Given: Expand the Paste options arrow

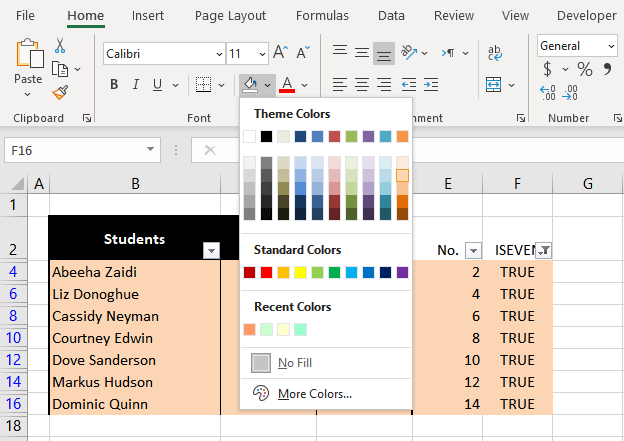Looking at the screenshot, I should 27,95.
